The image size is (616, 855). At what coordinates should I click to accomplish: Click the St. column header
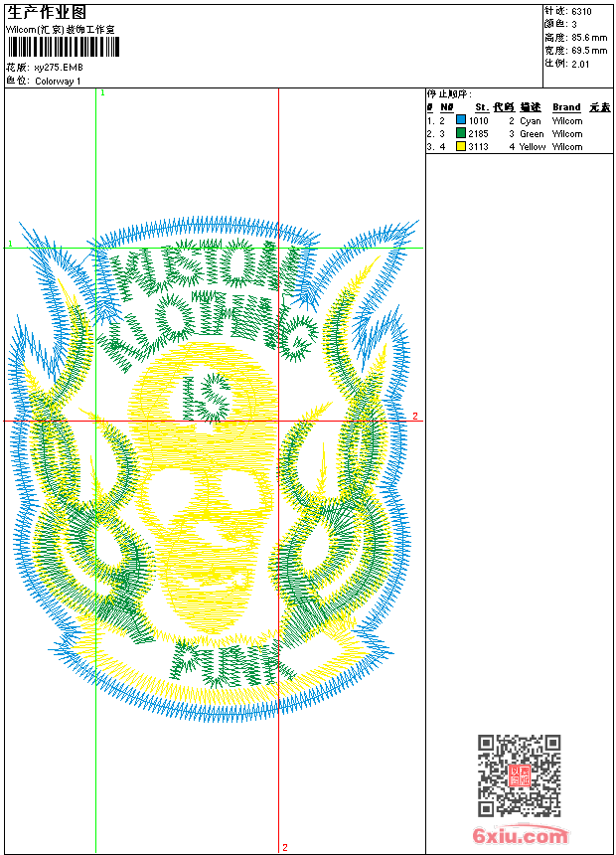[x=481, y=107]
